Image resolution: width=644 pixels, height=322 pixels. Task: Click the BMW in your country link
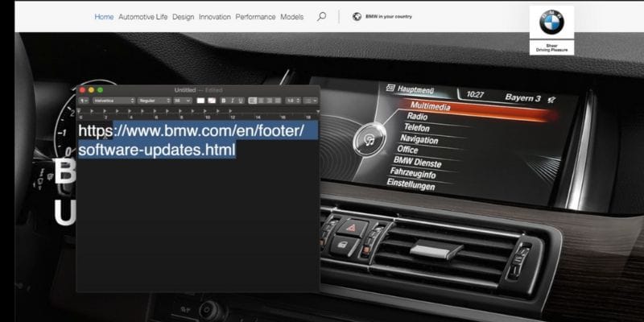(x=389, y=17)
